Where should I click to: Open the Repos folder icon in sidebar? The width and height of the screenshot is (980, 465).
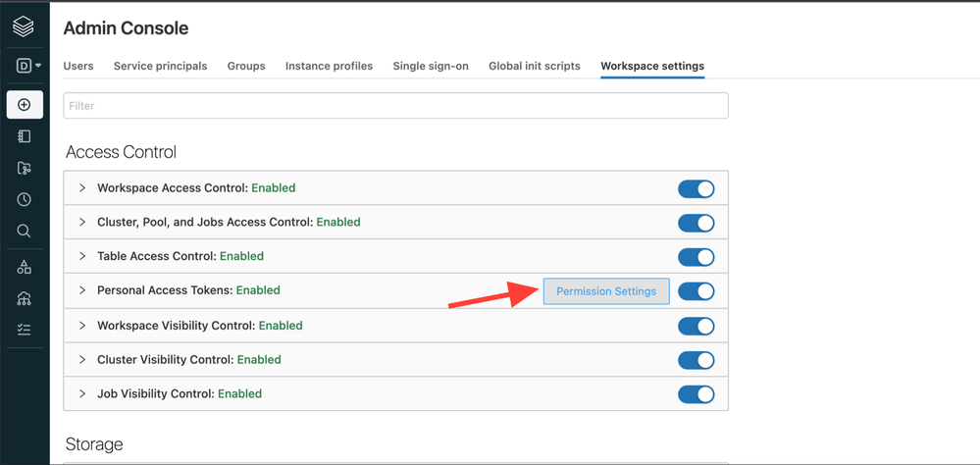point(25,169)
